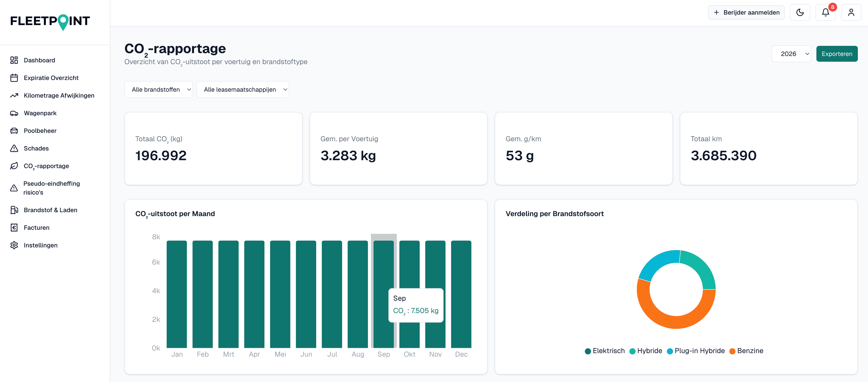Click the Wagenpark car icon

click(14, 113)
